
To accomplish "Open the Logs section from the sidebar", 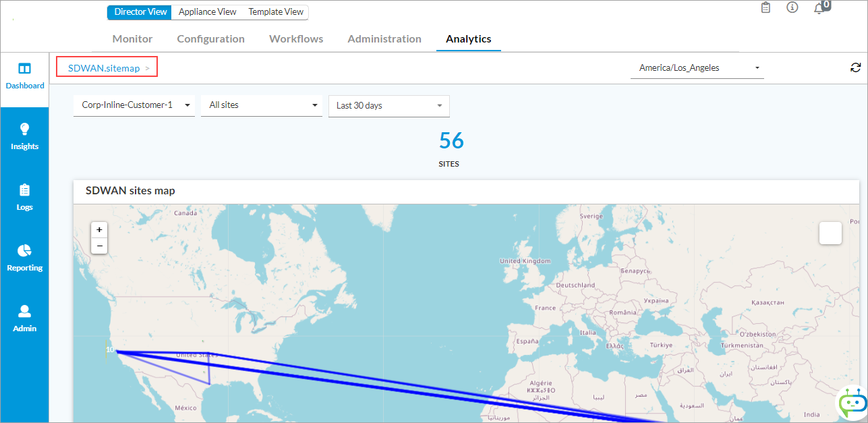I will pyautogui.click(x=25, y=196).
